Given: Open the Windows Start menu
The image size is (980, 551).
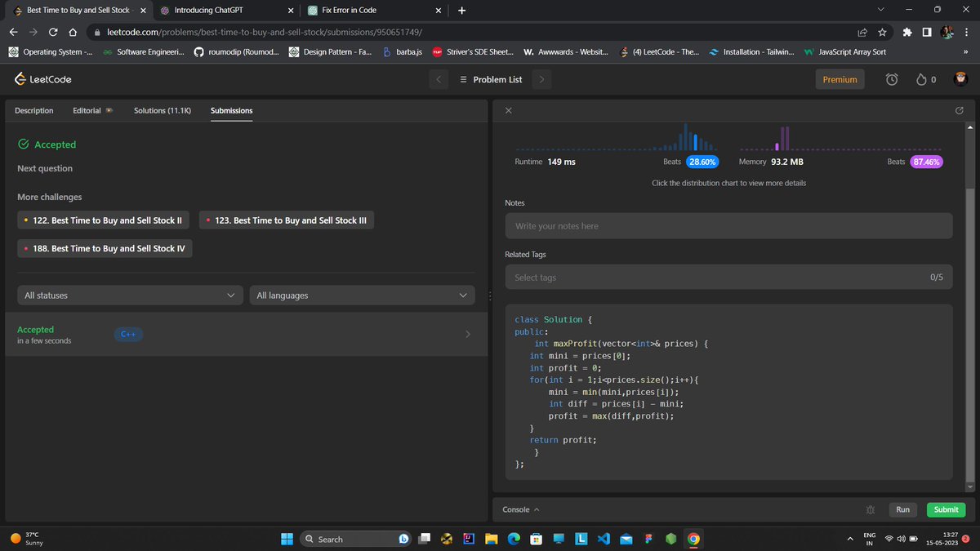Looking at the screenshot, I should (287, 539).
